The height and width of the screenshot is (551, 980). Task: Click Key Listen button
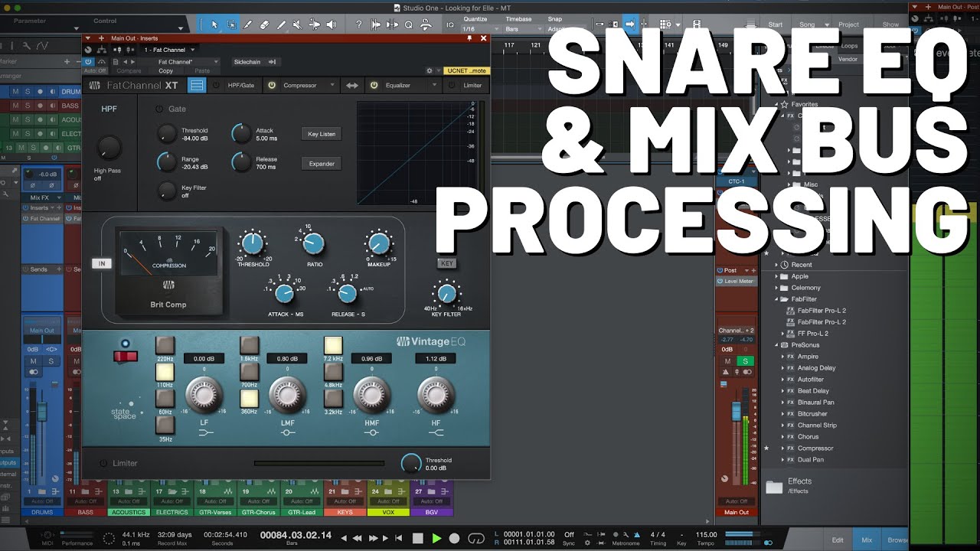pos(321,134)
